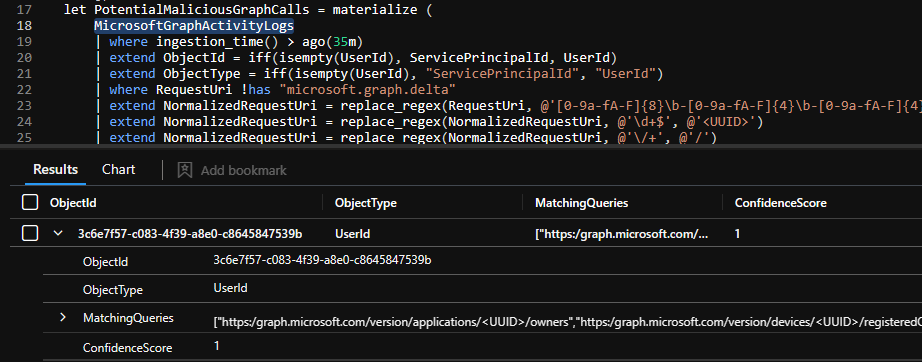Click the ObjectId detail field label
This screenshot has width=922, height=362.
click(105, 262)
